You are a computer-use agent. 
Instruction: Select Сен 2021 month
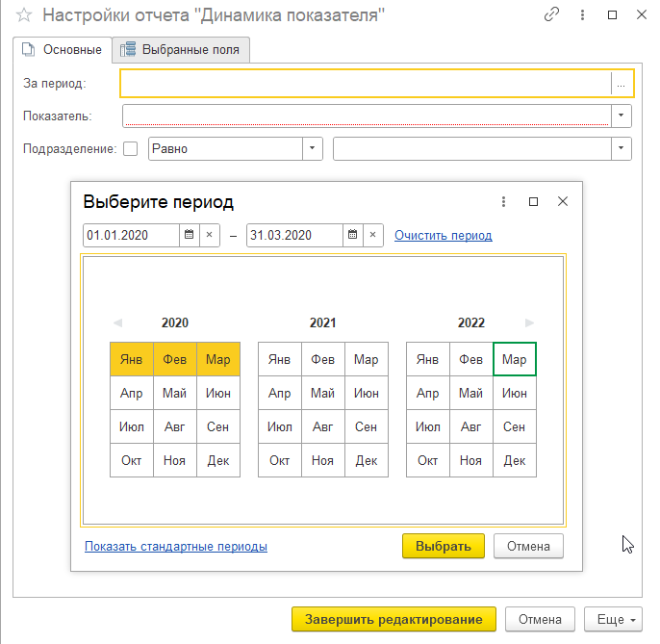pyautogui.click(x=367, y=426)
